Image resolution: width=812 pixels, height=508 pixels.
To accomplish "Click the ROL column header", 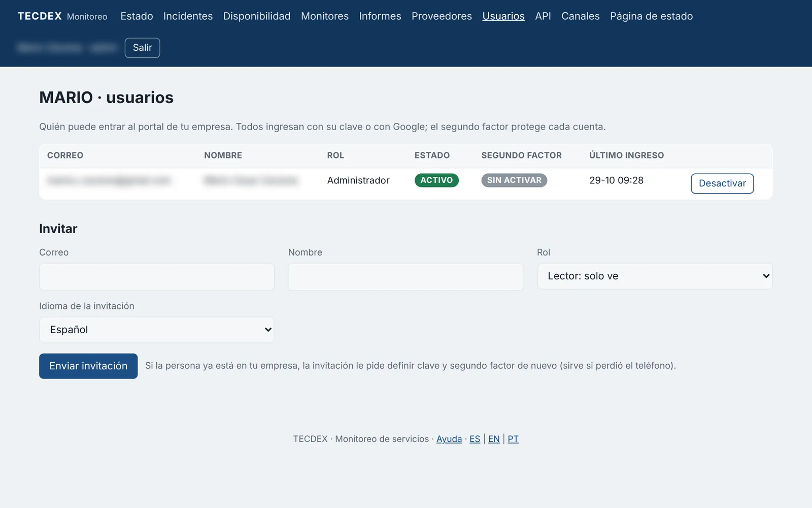I will (x=335, y=155).
